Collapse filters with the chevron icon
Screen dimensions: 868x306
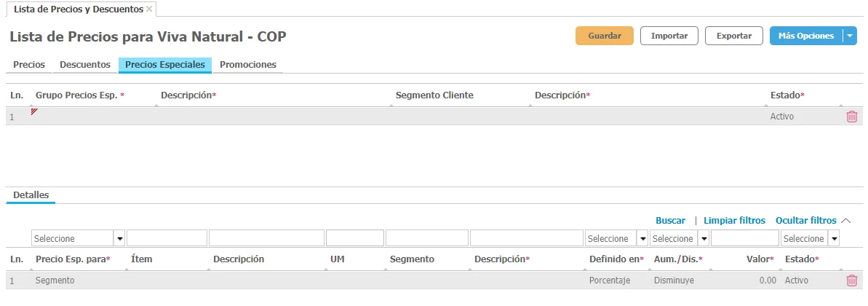tap(845, 220)
